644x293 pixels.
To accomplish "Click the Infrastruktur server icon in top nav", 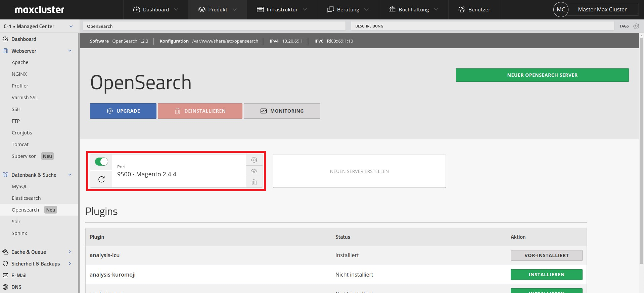I will pyautogui.click(x=260, y=10).
